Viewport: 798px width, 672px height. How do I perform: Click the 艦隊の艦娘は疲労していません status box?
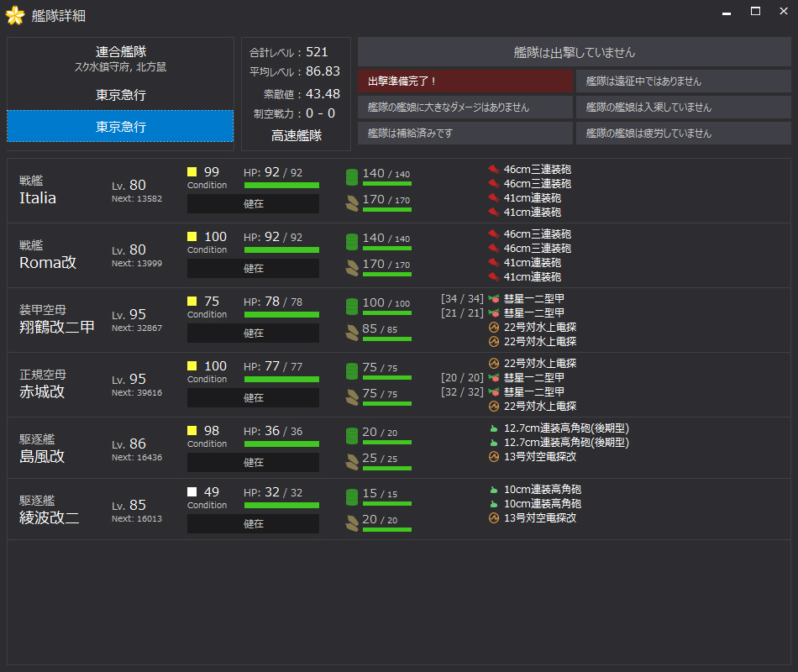click(684, 133)
